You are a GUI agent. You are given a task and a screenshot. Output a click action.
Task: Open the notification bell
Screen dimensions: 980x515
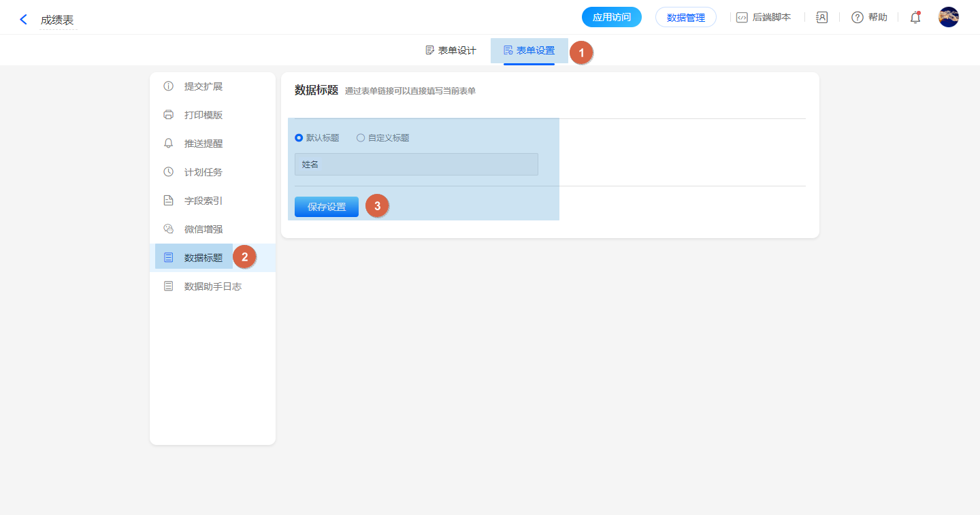[x=915, y=18]
